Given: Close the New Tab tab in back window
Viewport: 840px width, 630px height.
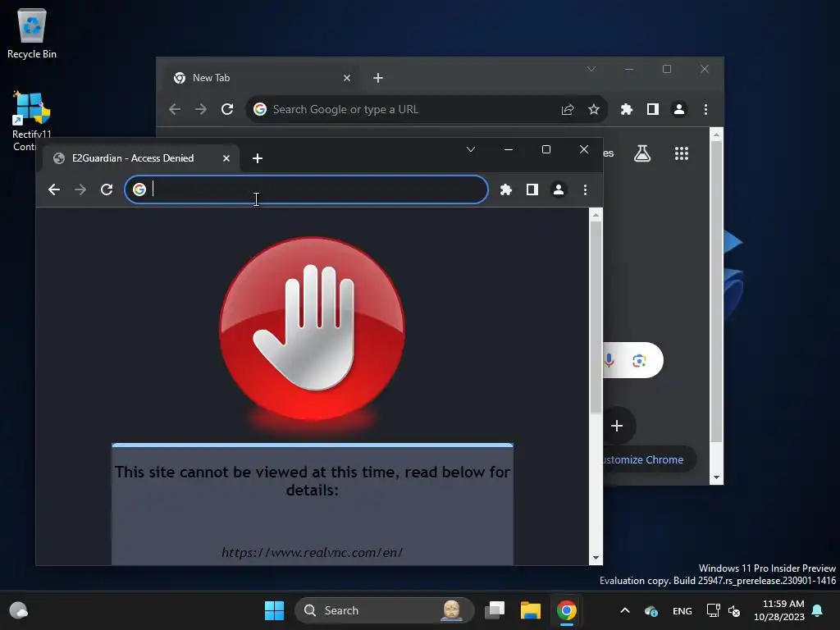Looking at the screenshot, I should click(347, 78).
